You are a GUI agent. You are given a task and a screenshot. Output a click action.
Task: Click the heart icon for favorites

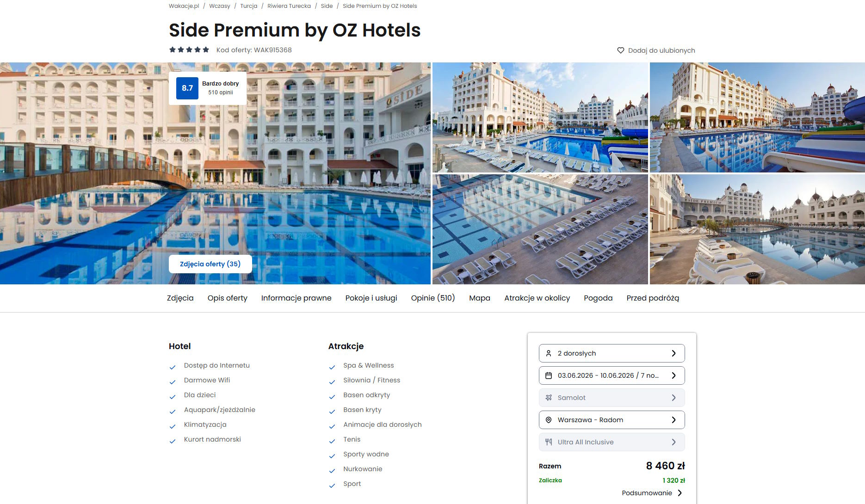click(x=621, y=50)
